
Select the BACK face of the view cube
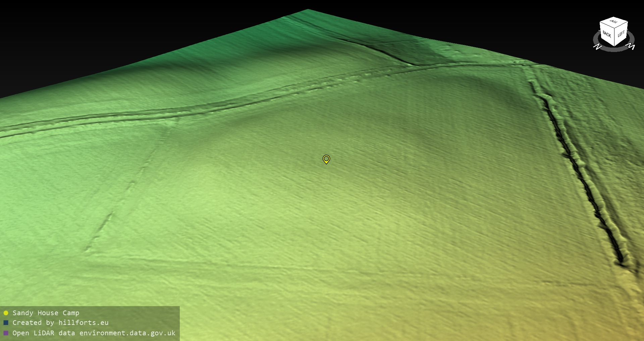click(x=606, y=34)
